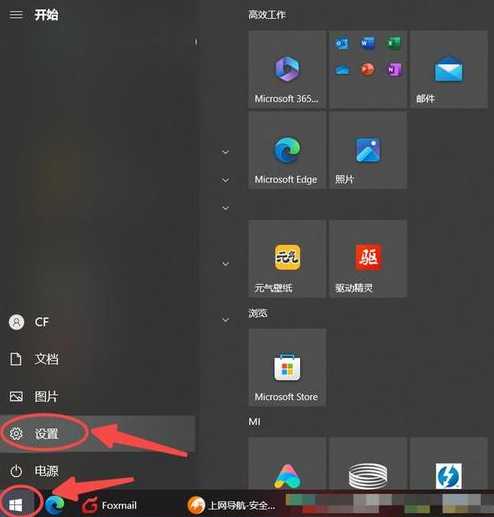Open the 电源 power menu
The image size is (494, 517).
tap(97, 471)
